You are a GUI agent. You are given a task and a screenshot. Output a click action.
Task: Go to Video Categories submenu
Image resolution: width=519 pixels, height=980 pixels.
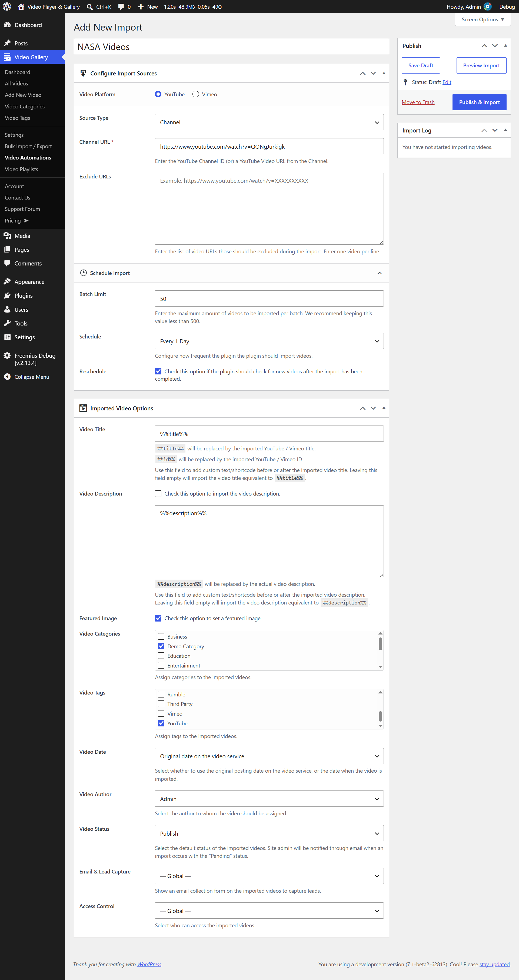point(25,106)
